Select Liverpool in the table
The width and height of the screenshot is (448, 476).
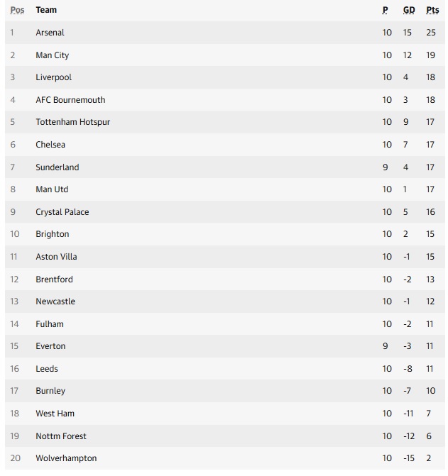[x=53, y=77]
